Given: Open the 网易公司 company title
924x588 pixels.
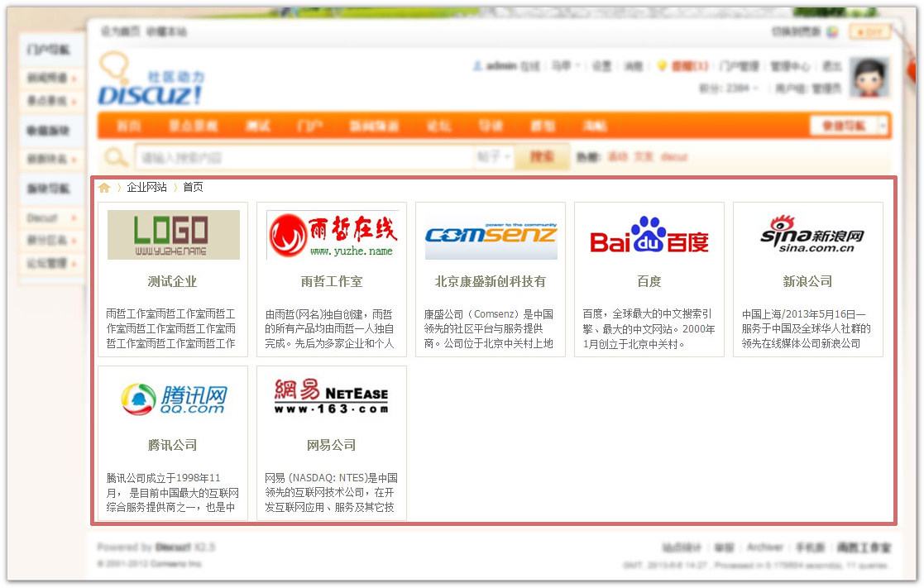Looking at the screenshot, I should point(331,446).
